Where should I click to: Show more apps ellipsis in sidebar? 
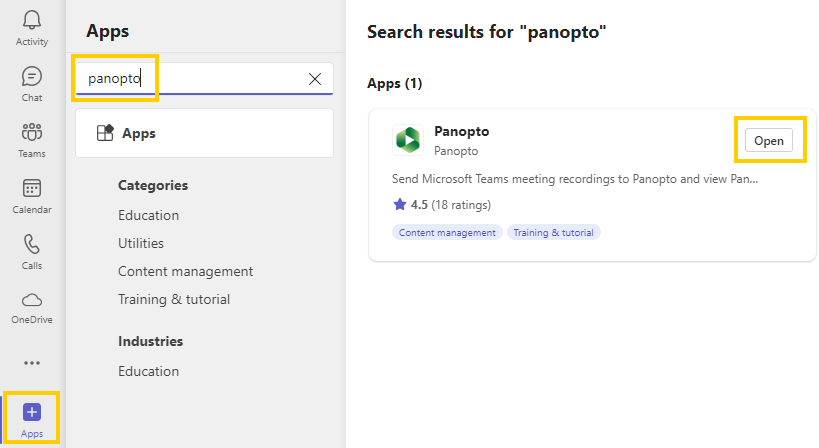(x=32, y=363)
